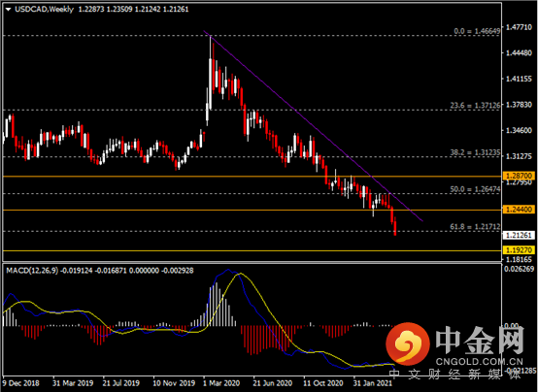Select the USDCAD,Weekly chart title

coord(45,10)
